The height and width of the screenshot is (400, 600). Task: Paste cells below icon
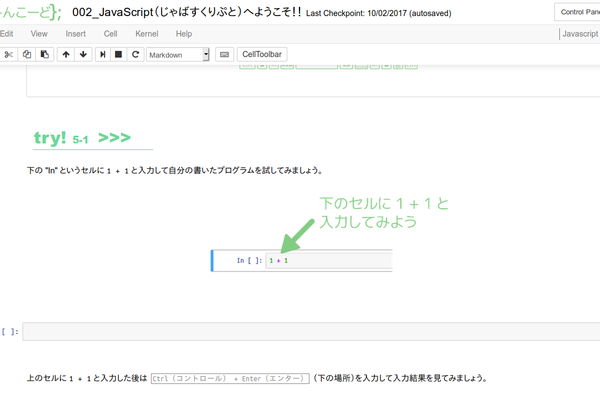(x=45, y=55)
